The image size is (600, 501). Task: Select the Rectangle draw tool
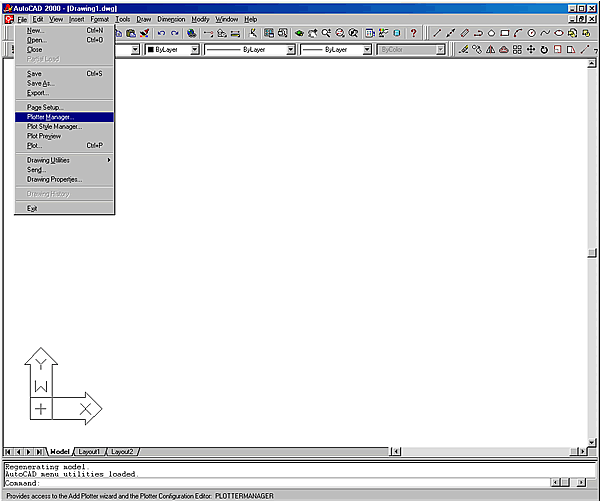(x=504, y=33)
